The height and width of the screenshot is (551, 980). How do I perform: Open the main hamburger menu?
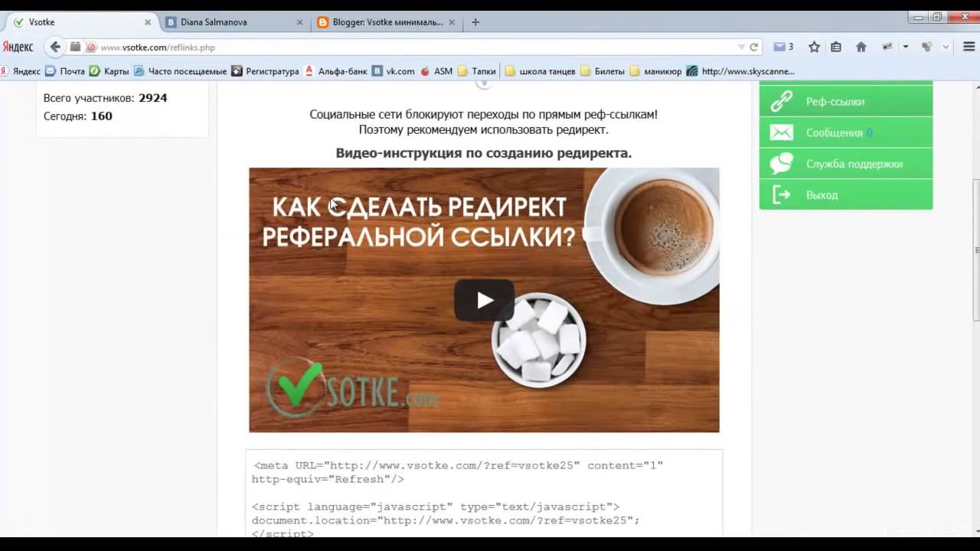(969, 47)
